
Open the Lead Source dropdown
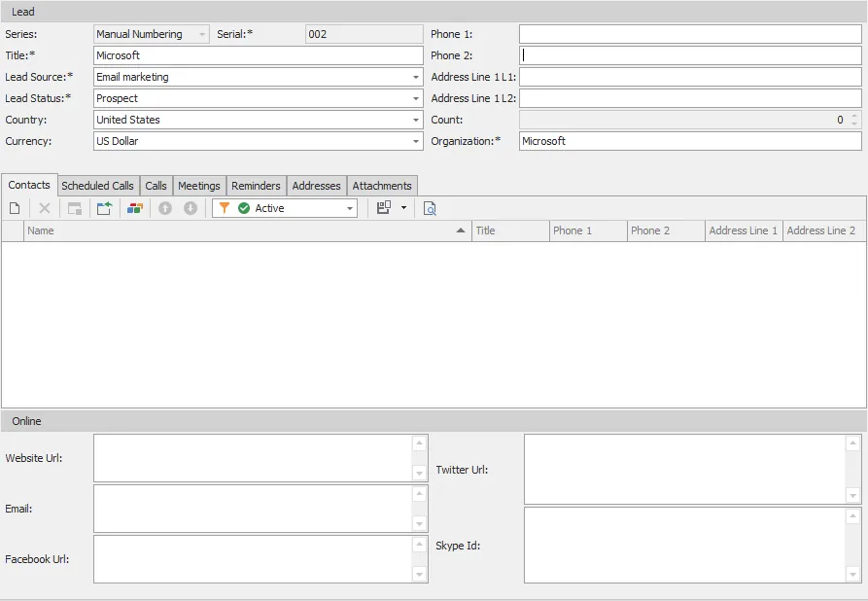click(x=415, y=77)
